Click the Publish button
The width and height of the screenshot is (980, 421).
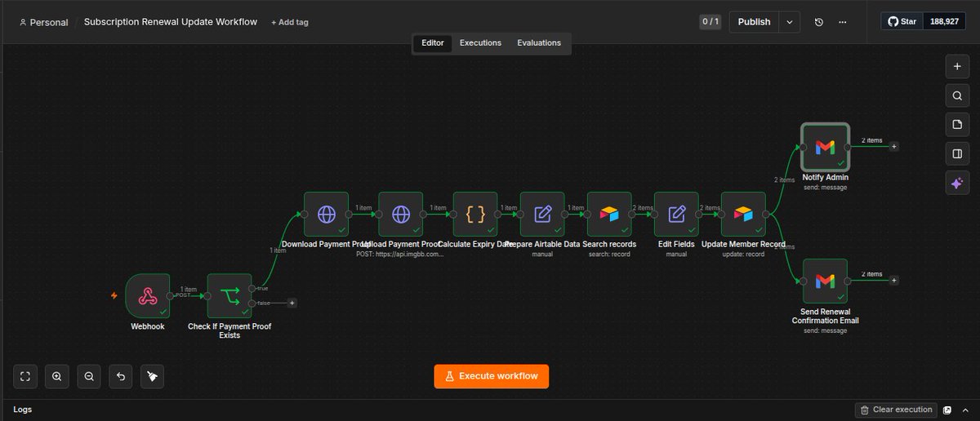point(754,22)
